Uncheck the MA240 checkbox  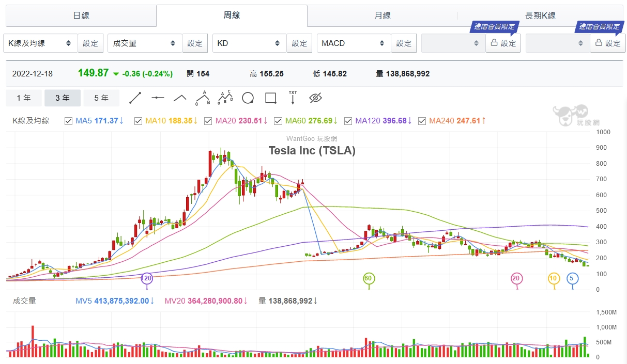tap(422, 121)
